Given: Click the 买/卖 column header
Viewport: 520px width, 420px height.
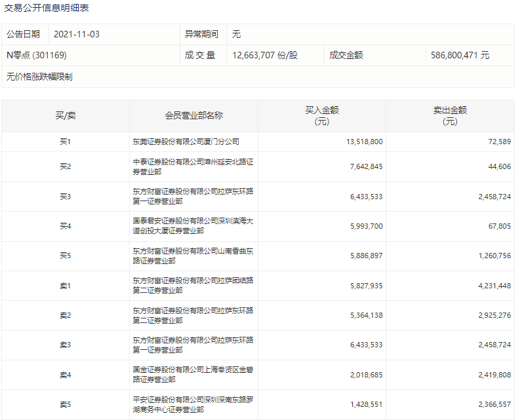Looking at the screenshot, I should [65, 115].
